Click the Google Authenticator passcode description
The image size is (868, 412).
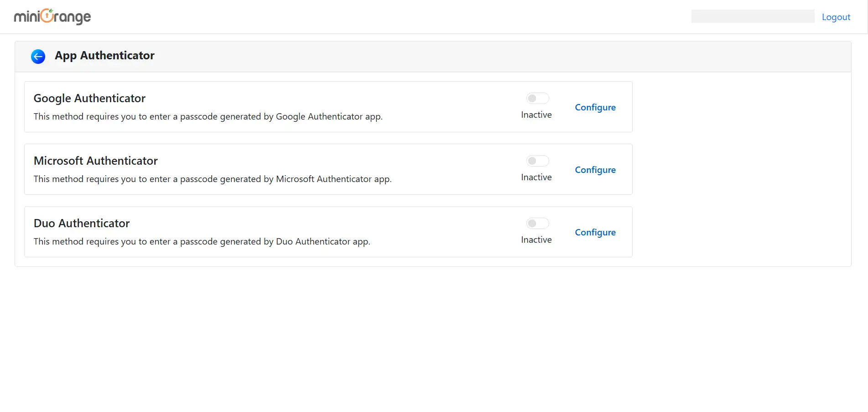[208, 116]
